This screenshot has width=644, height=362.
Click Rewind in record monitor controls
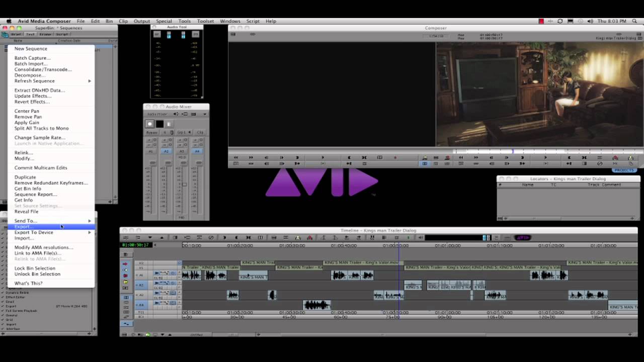(x=461, y=157)
